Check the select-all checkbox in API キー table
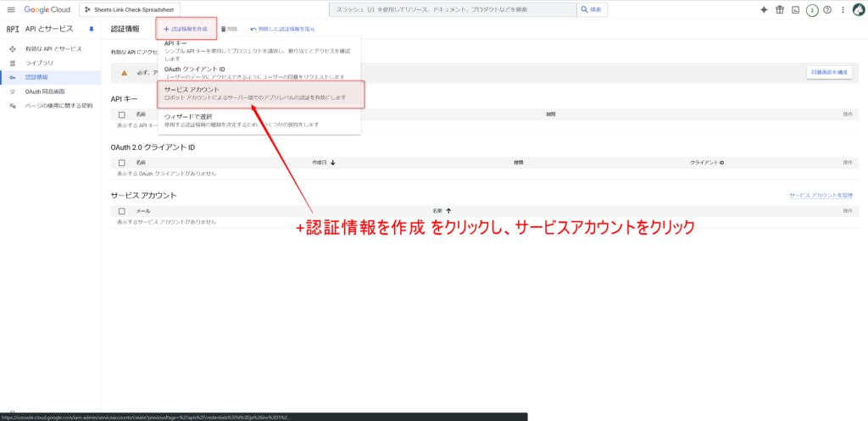Viewport: 868px width, 421px height. tap(122, 114)
